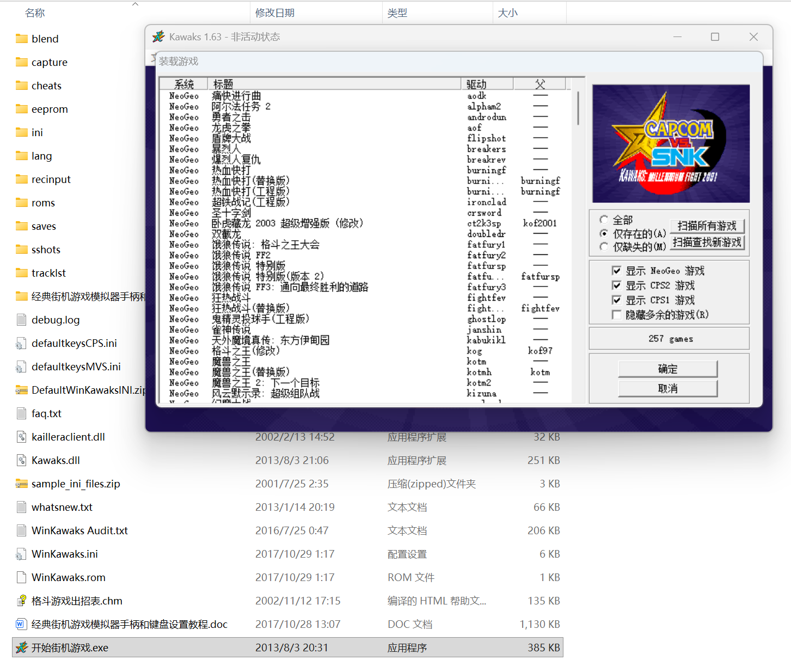Select game 龙虎之拳 in the list
Image resolution: width=791 pixels, height=672 pixels.
pyautogui.click(x=231, y=127)
